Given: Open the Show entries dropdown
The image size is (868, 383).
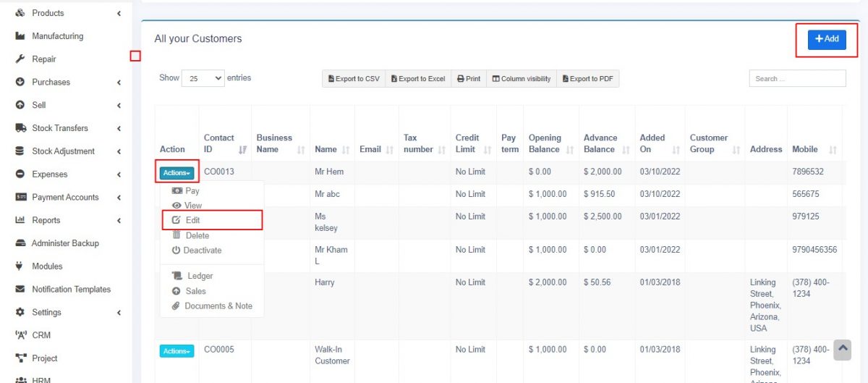Looking at the screenshot, I should (x=203, y=78).
